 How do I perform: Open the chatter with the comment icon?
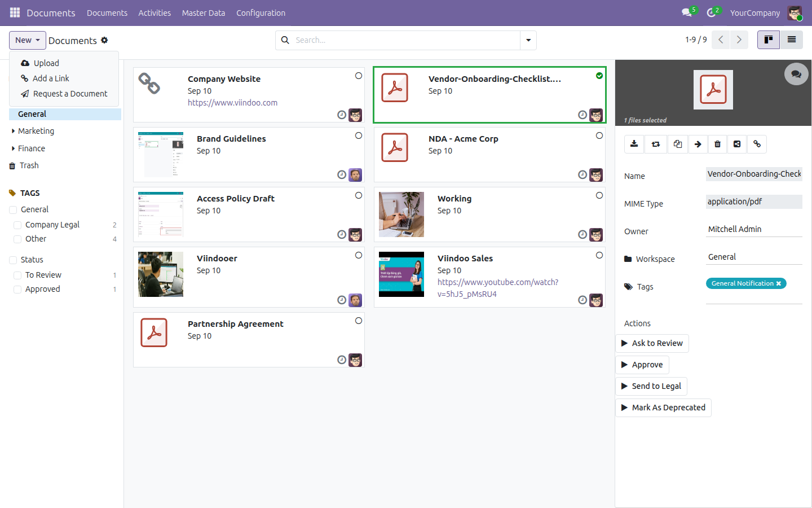pos(796,74)
